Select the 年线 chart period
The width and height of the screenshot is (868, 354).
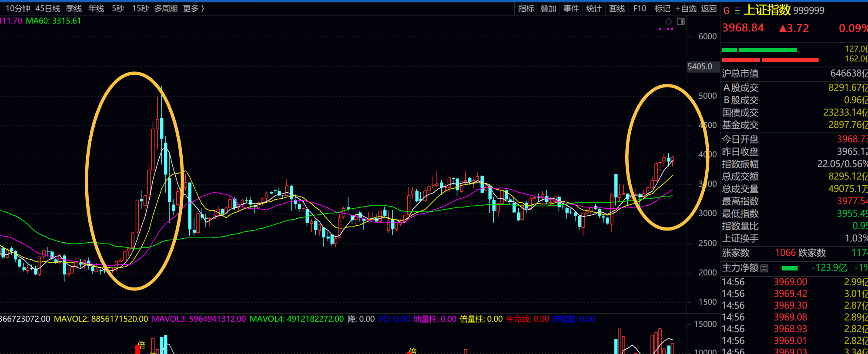point(96,9)
